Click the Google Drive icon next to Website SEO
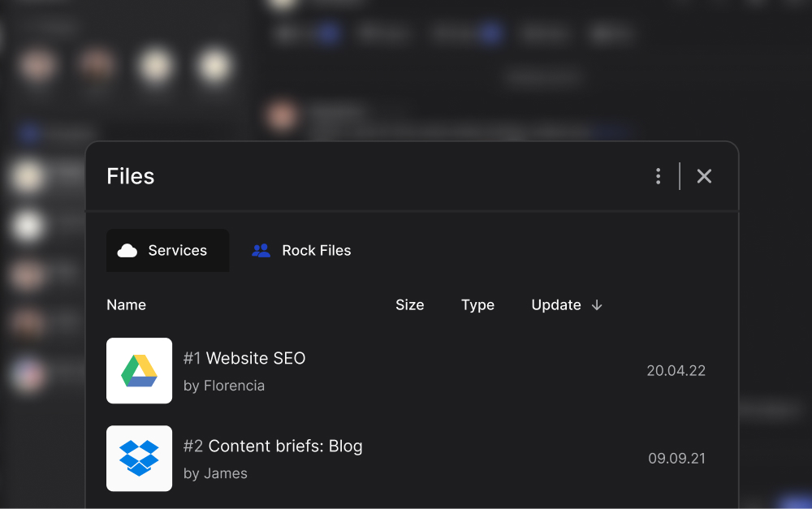Viewport: 812px width, 509px height. click(139, 371)
